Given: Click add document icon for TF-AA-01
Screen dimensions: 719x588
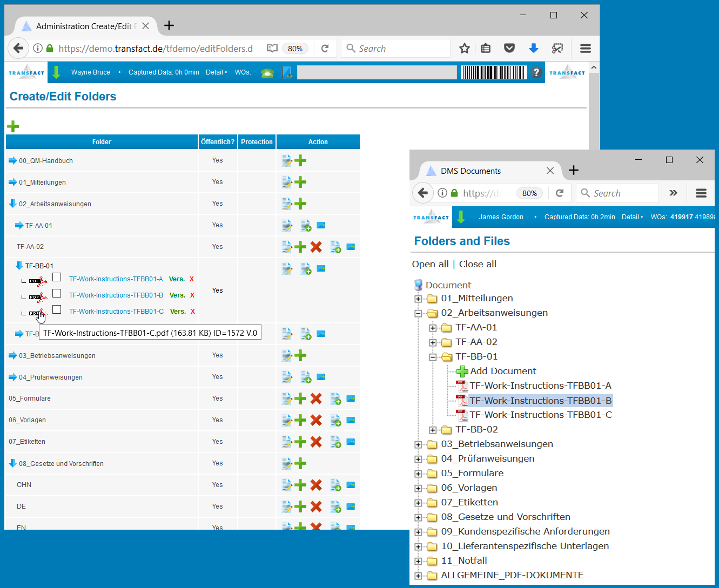Looking at the screenshot, I should click(306, 225).
